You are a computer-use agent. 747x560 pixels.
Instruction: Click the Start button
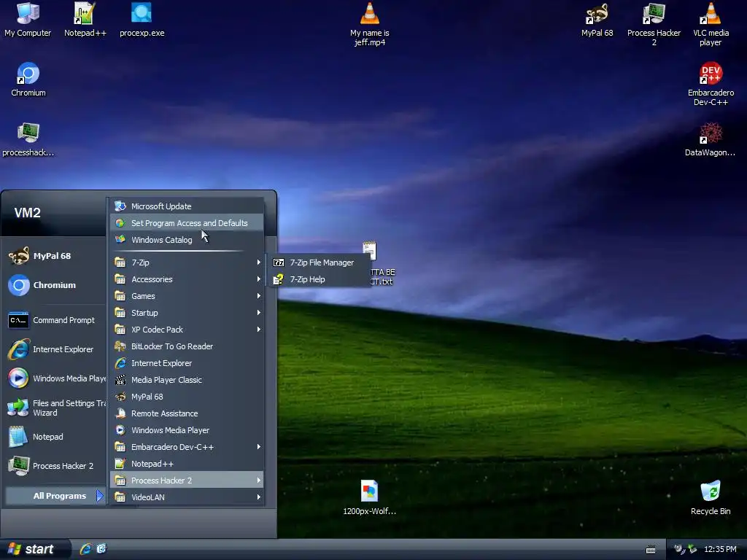pyautogui.click(x=35, y=549)
